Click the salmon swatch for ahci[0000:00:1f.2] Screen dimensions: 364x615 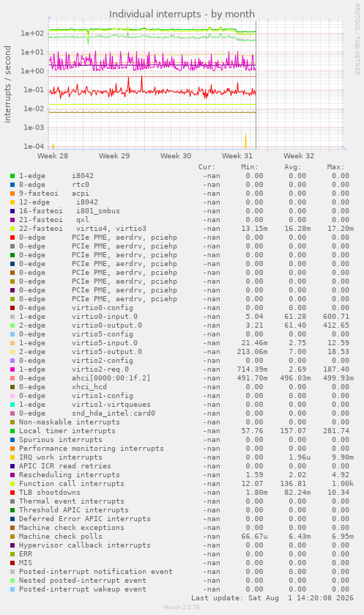point(12,378)
